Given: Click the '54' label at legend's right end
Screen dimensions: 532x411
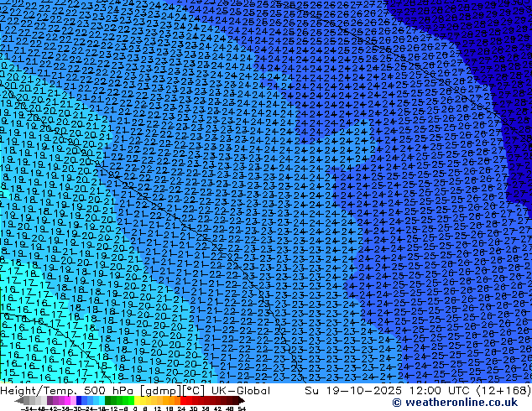Looking at the screenshot, I should point(242,408).
